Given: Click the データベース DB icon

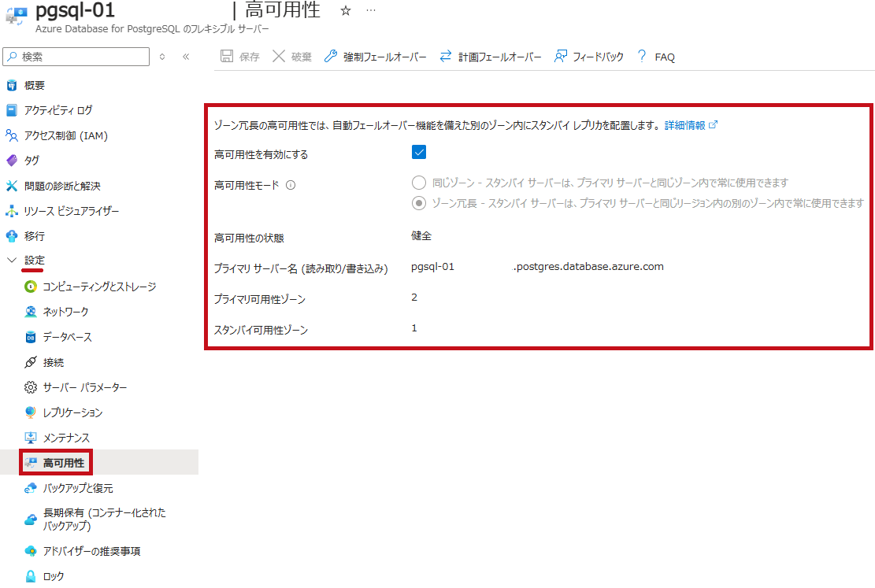Looking at the screenshot, I should coord(31,337).
